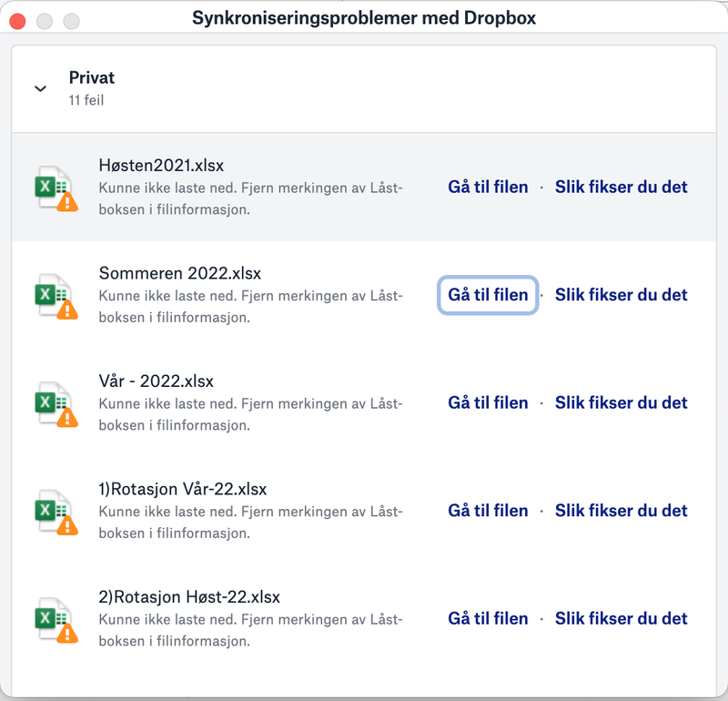Click the Excel icon for Høsten2021.xlsx
Image resolution: width=728 pixels, height=701 pixels.
point(55,188)
